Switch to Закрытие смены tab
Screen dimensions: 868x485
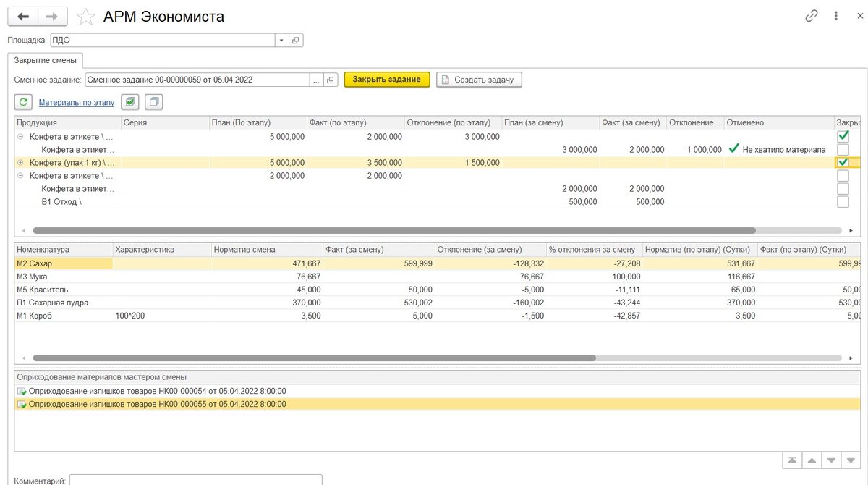(x=45, y=60)
